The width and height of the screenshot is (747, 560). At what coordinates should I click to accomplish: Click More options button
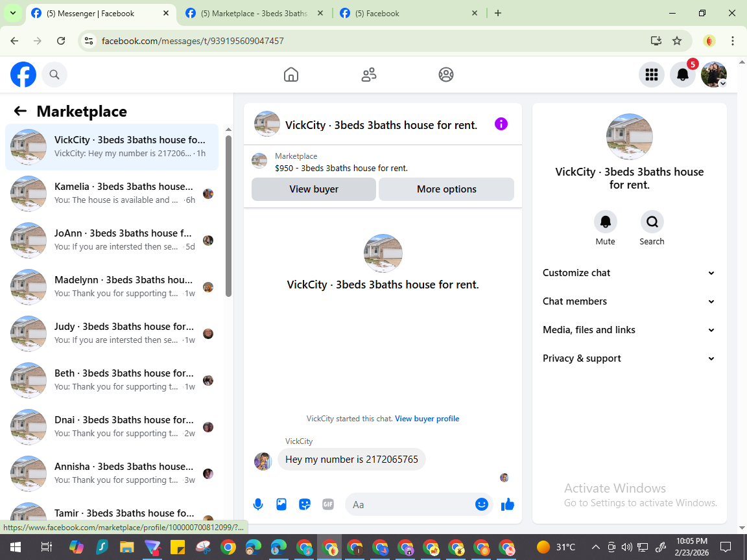(446, 189)
